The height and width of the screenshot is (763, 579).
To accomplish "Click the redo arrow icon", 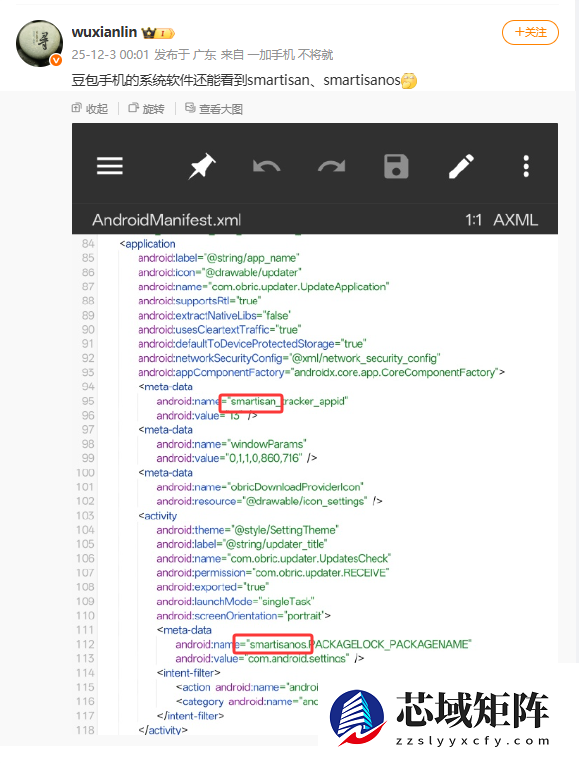I will [331, 166].
